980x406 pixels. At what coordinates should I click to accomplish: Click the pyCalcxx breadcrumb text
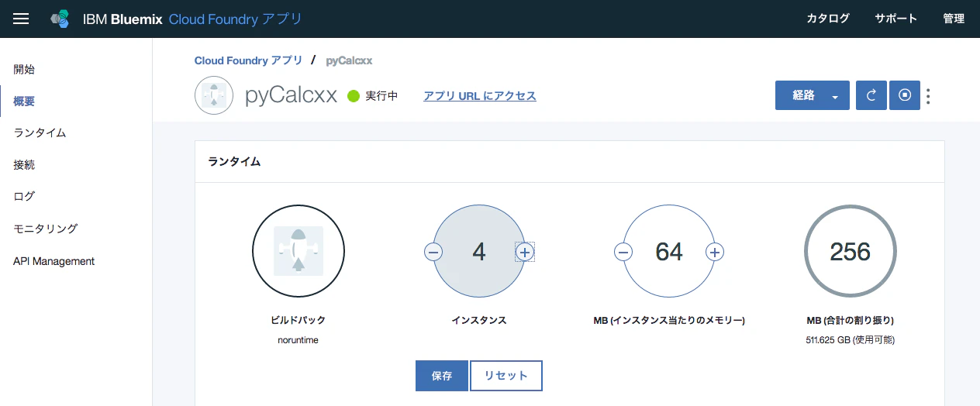[349, 60]
